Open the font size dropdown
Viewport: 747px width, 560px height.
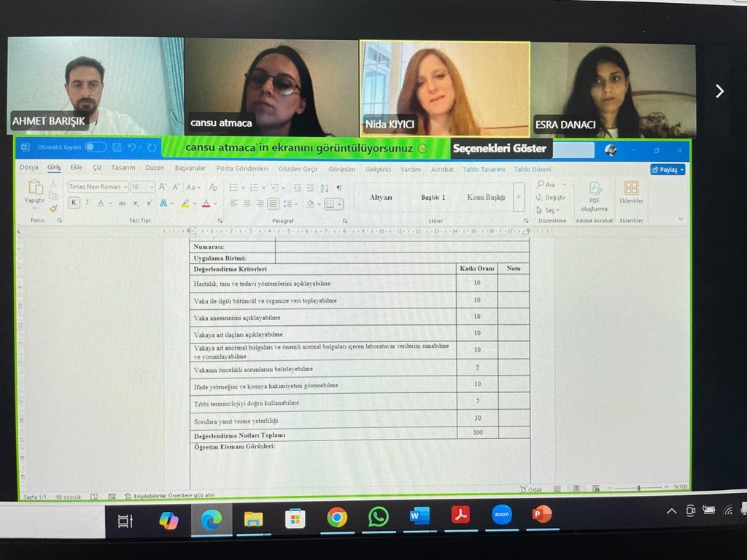click(142, 187)
